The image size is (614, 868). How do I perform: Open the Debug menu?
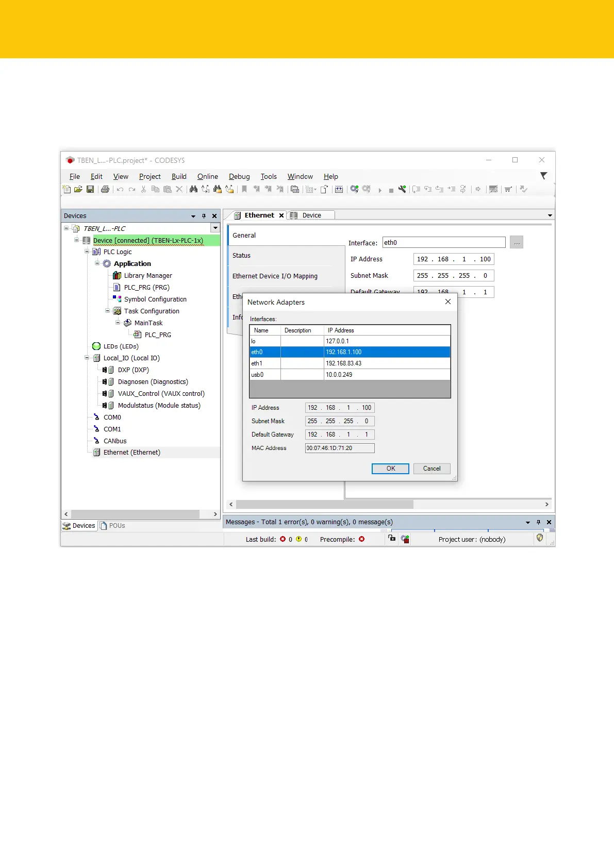239,176
